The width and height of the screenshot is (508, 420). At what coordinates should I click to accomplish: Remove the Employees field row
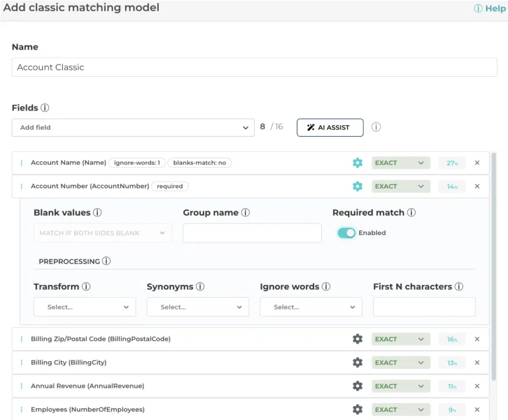477,410
